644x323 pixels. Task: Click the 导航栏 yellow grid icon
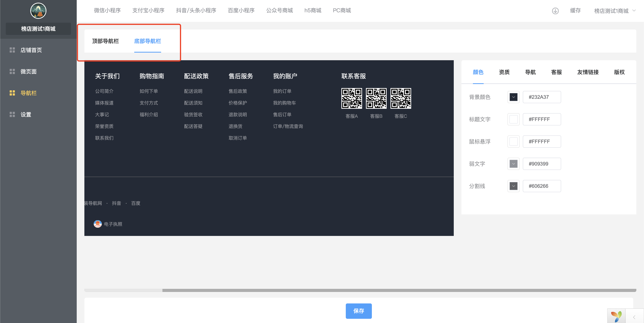coord(12,93)
